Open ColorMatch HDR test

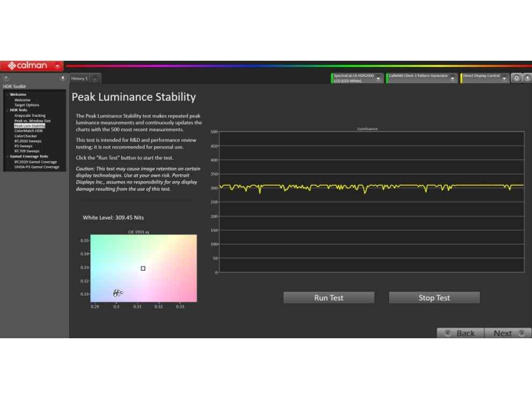(x=28, y=131)
